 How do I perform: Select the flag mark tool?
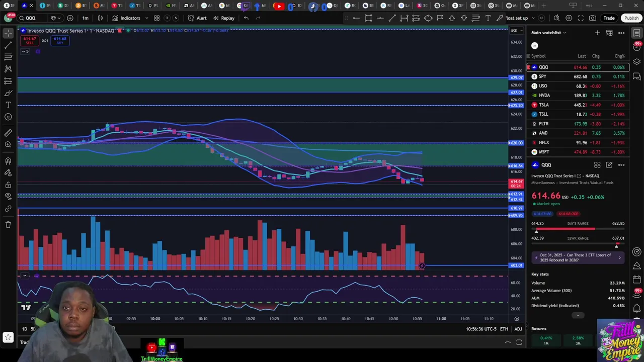click(440, 18)
